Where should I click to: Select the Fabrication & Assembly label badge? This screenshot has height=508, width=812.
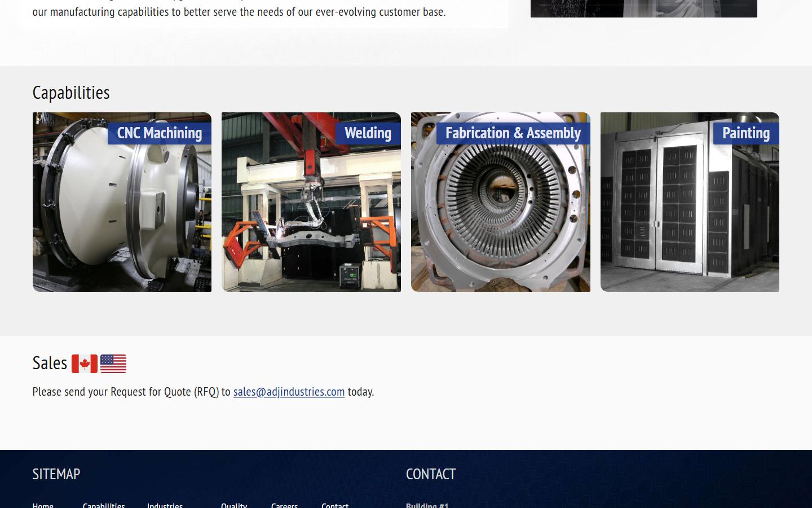[513, 133]
